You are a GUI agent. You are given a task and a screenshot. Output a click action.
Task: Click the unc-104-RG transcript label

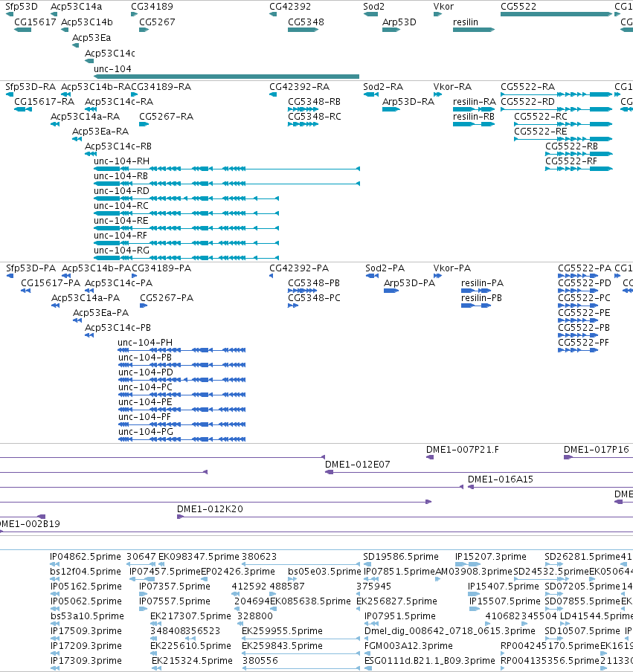pos(121,251)
